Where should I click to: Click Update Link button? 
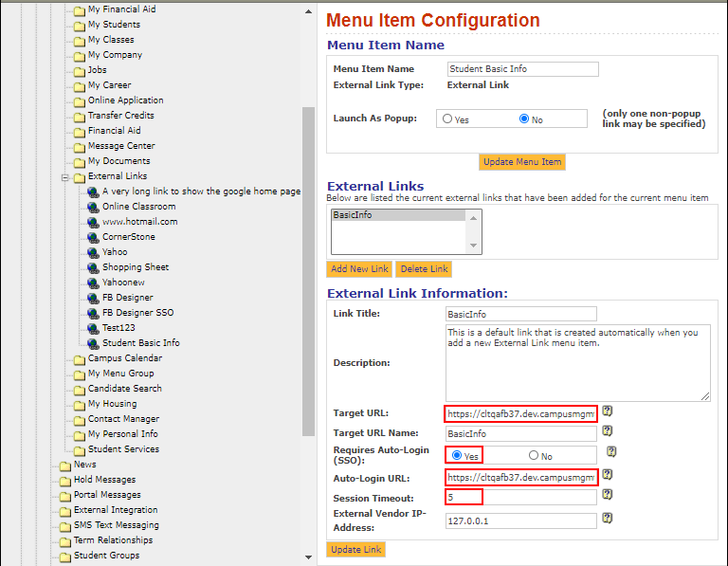pyautogui.click(x=356, y=550)
